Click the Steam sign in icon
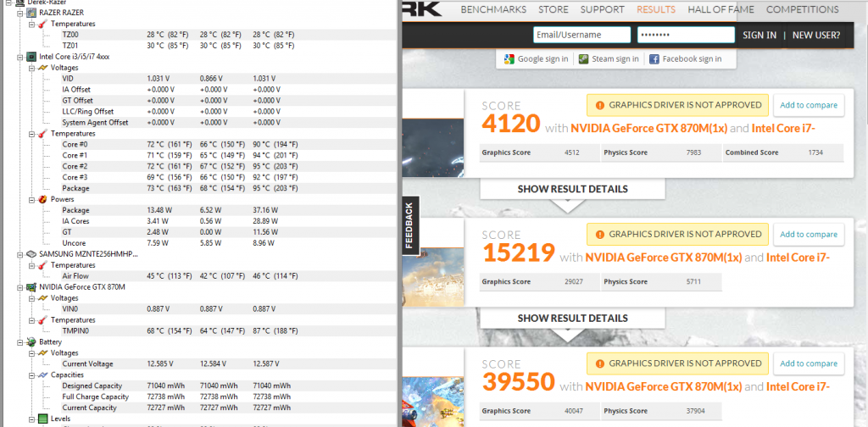The height and width of the screenshot is (427, 868). tap(583, 58)
